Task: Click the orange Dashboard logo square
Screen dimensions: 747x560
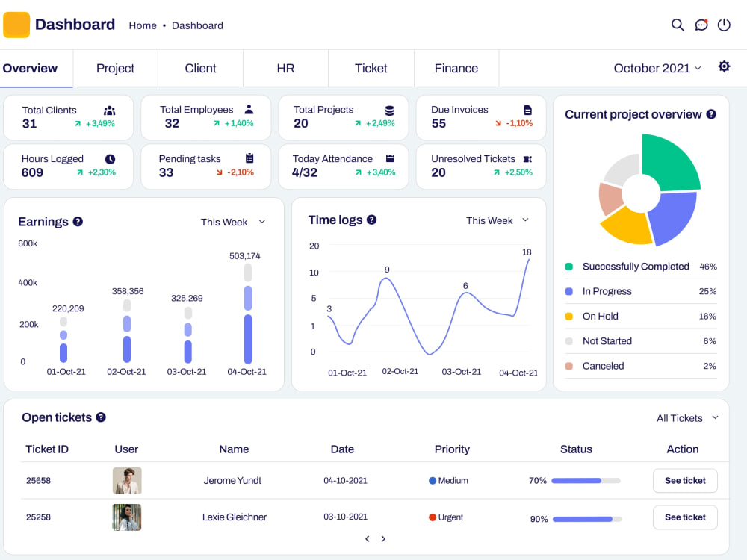Action: click(16, 25)
